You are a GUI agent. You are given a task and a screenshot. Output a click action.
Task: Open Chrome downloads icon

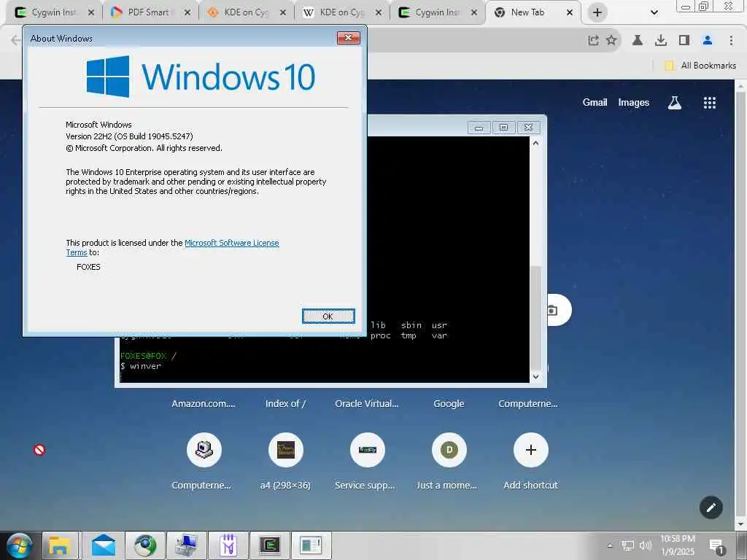(661, 41)
